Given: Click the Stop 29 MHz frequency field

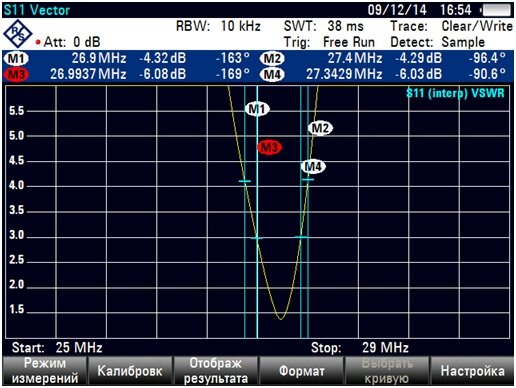Looking at the screenshot, I should pyautogui.click(x=360, y=348).
